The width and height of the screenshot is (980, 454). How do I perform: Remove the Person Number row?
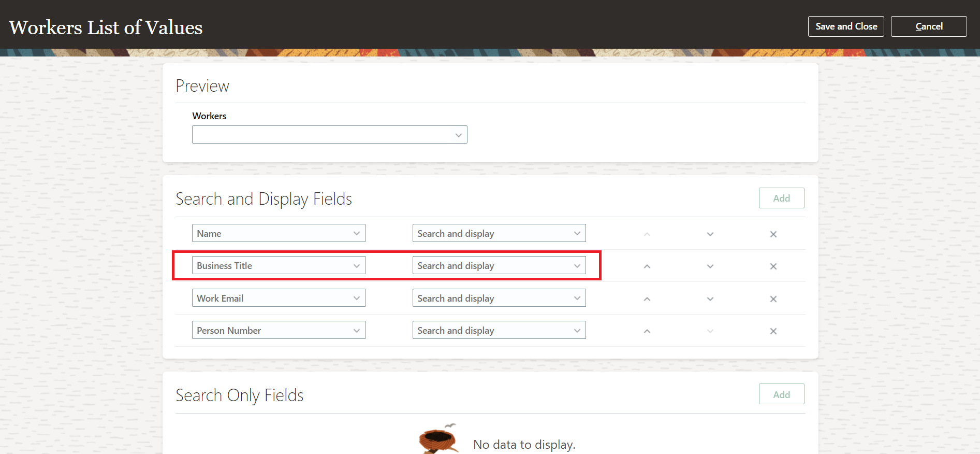pos(773,331)
